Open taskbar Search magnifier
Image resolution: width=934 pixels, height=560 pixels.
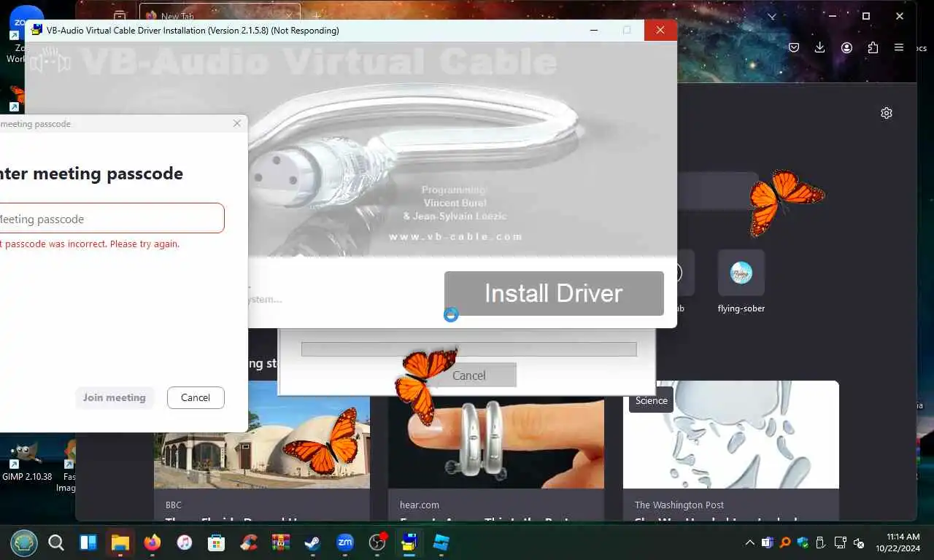(56, 542)
